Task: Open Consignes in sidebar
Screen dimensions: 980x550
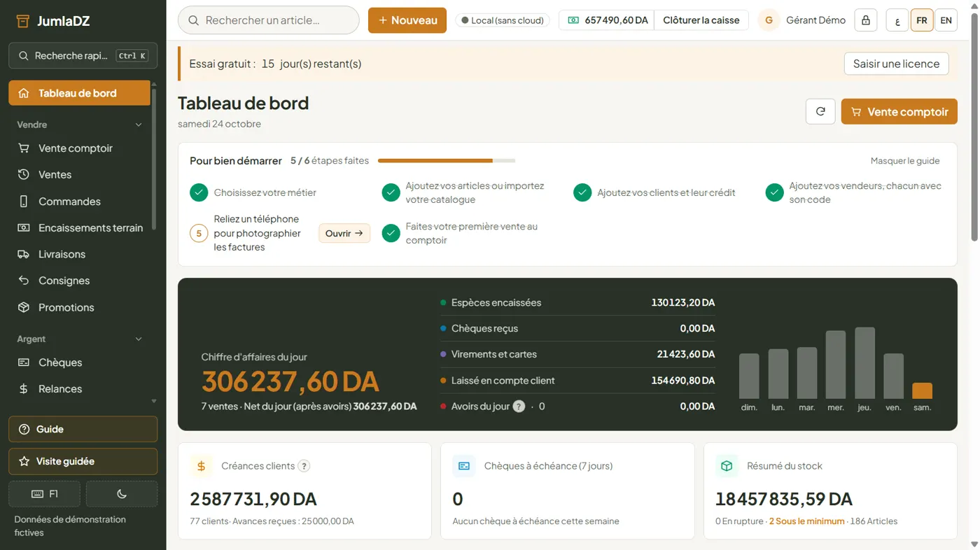Action: tap(79, 281)
